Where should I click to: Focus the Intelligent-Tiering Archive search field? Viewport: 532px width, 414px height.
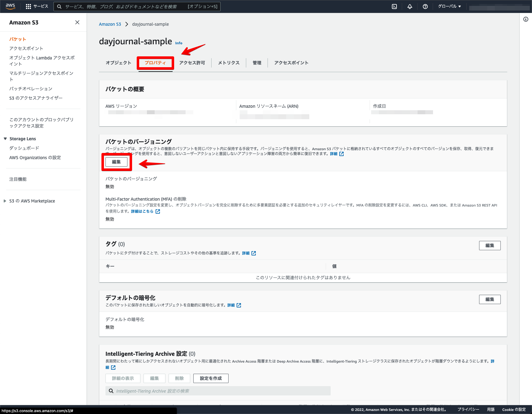pyautogui.click(x=218, y=391)
